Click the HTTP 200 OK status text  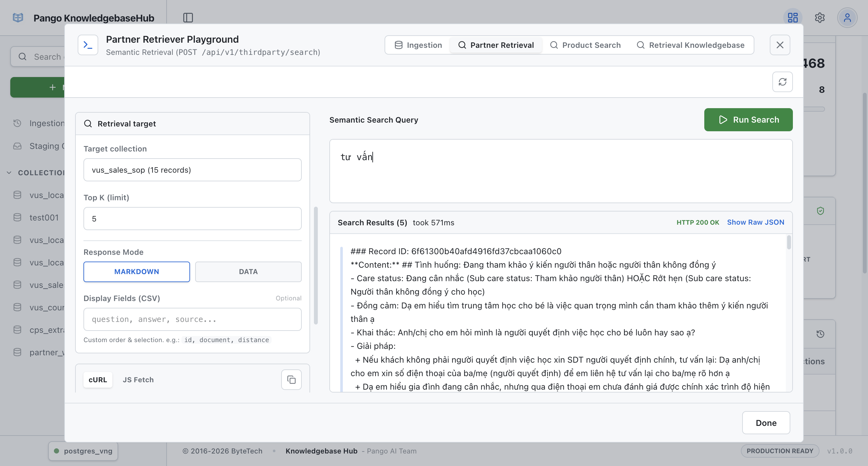click(x=698, y=222)
